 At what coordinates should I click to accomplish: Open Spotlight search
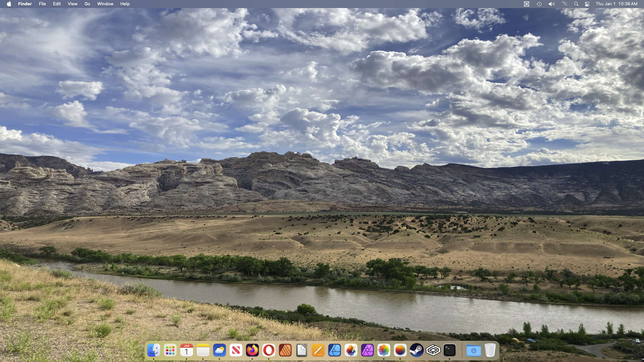pyautogui.click(x=576, y=4)
